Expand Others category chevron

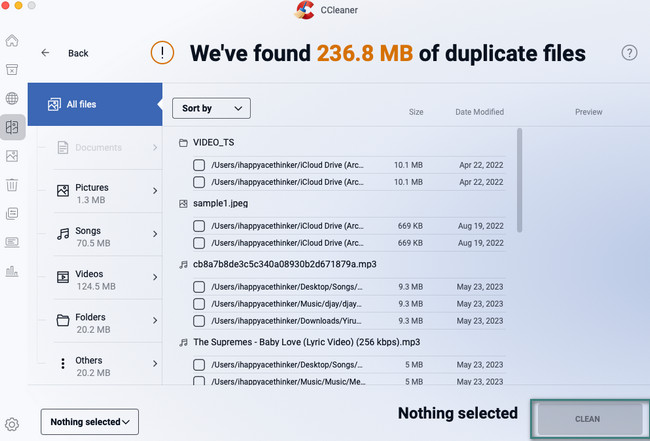coord(155,363)
